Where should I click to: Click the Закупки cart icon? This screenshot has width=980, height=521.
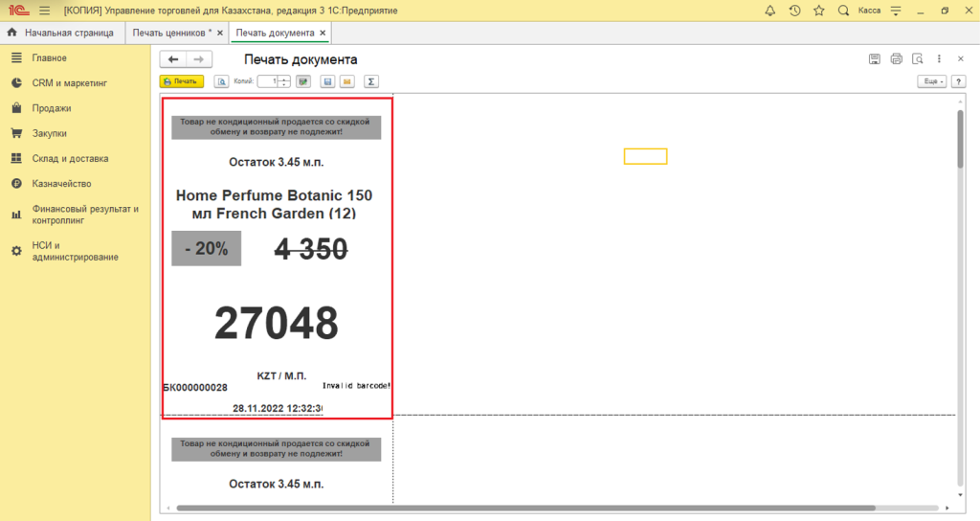(17, 133)
